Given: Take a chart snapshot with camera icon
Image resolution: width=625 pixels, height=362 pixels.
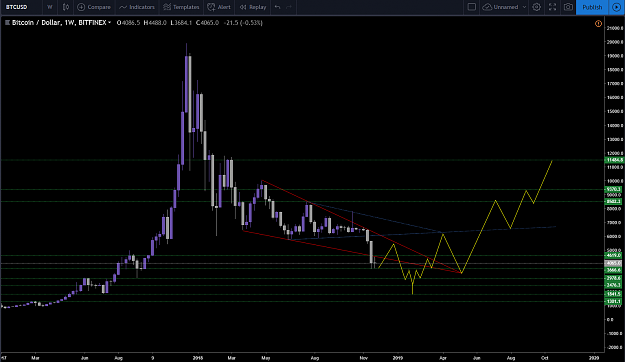Looking at the screenshot, I should click(568, 7).
